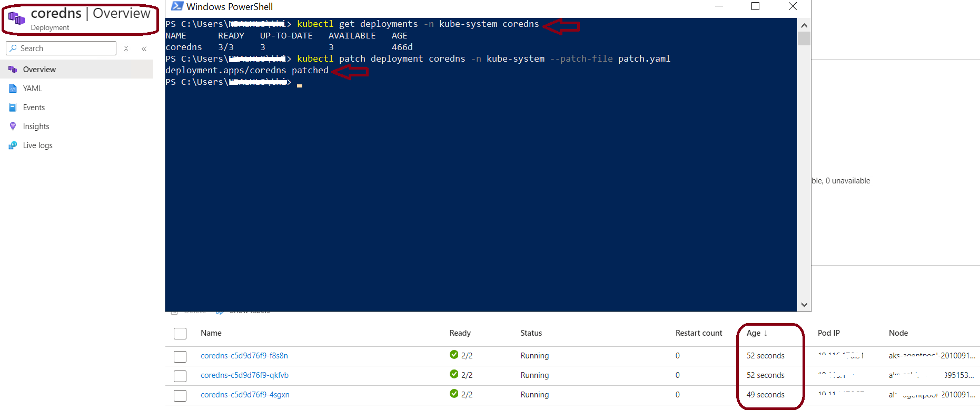
Task: Collapse the sidebar menu with double chevron
Action: (144, 48)
